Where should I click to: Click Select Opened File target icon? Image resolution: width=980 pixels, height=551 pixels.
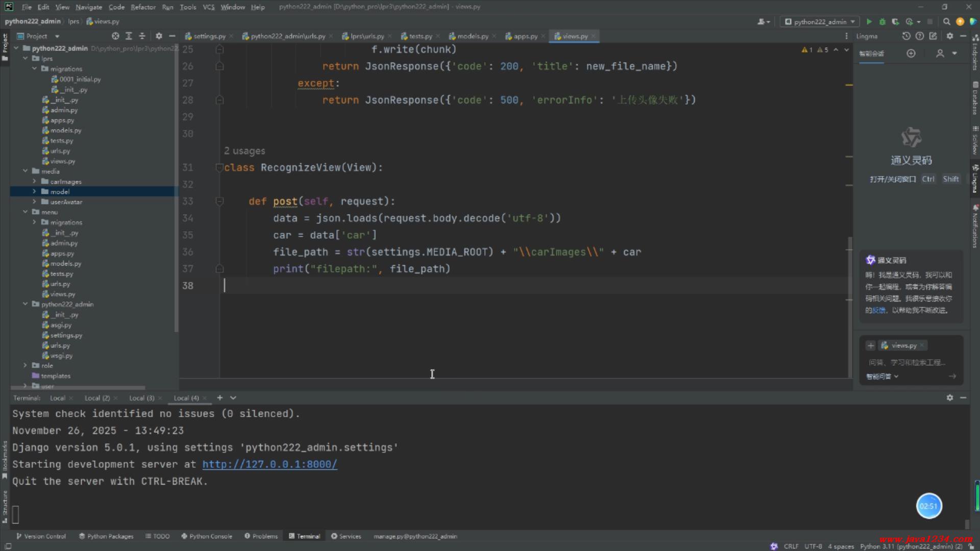click(115, 36)
